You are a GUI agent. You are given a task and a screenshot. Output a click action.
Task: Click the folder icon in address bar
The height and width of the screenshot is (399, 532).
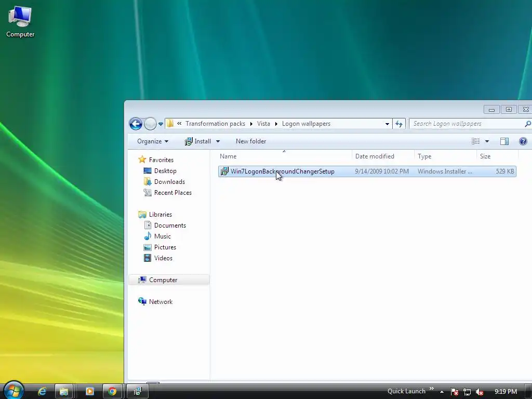(x=170, y=124)
